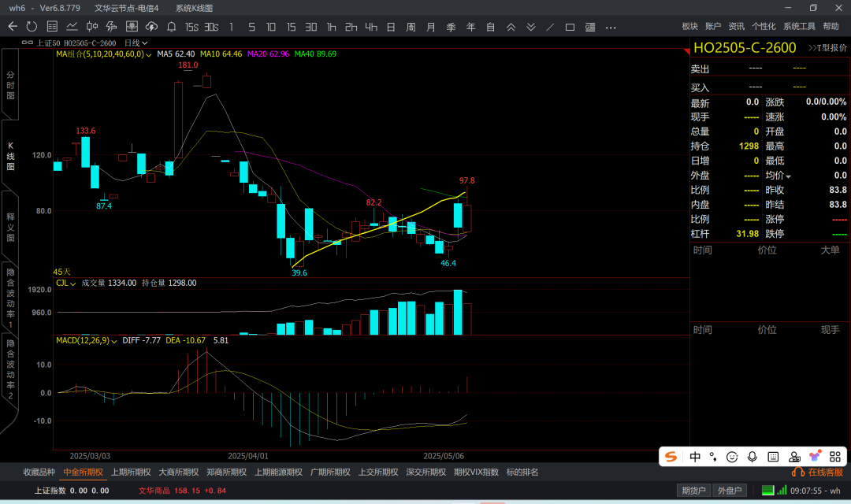This screenshot has height=504, width=851.
Task: Switch to 上期所期权 tab
Action: click(x=131, y=472)
